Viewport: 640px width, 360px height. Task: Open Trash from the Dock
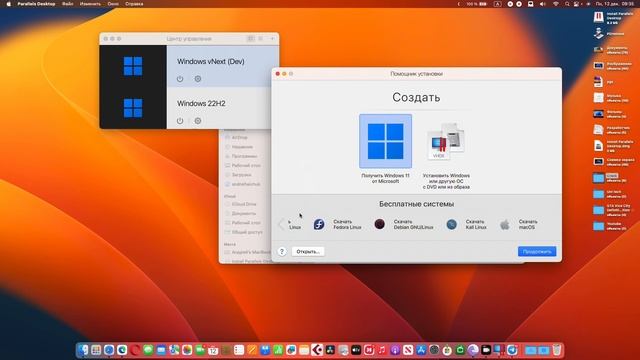tap(557, 350)
